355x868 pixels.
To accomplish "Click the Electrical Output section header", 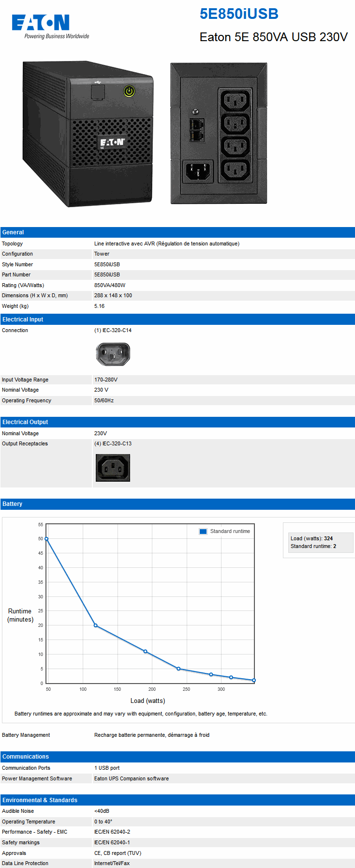I will 177,422.
